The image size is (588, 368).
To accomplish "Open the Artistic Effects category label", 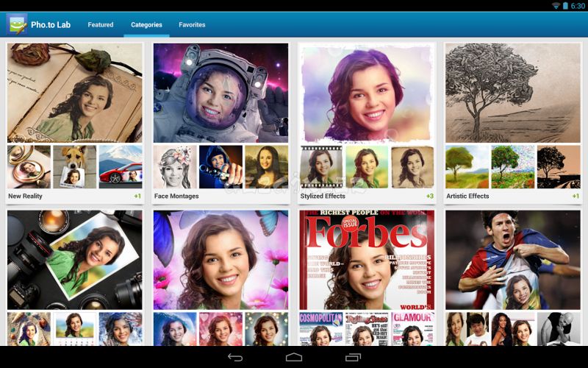I will pos(467,196).
